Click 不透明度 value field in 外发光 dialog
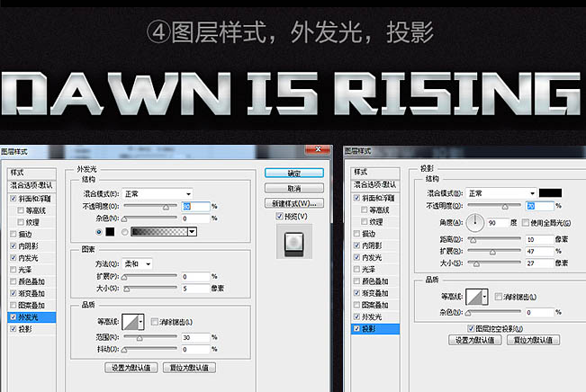 point(196,207)
